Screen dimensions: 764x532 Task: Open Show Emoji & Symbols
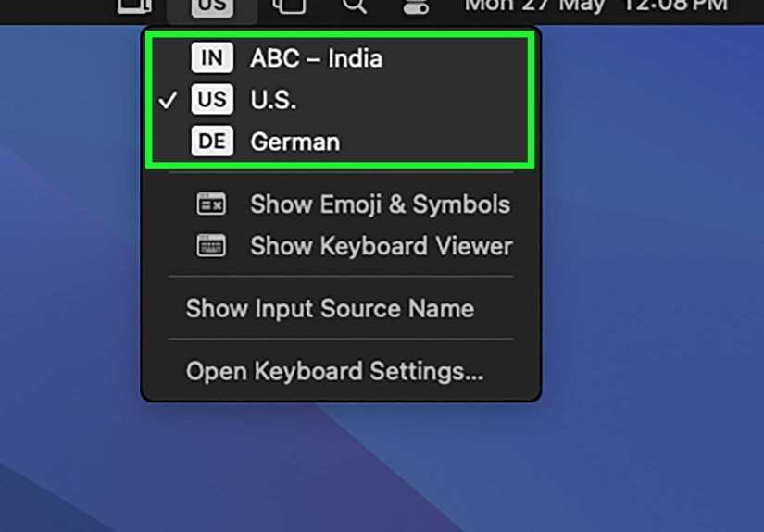pos(341,204)
